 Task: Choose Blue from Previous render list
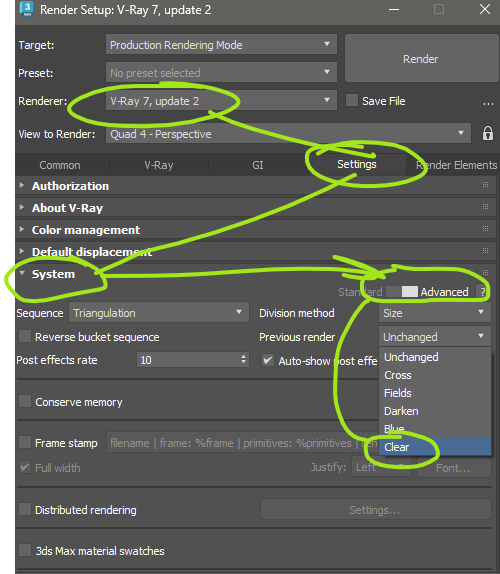(435, 428)
